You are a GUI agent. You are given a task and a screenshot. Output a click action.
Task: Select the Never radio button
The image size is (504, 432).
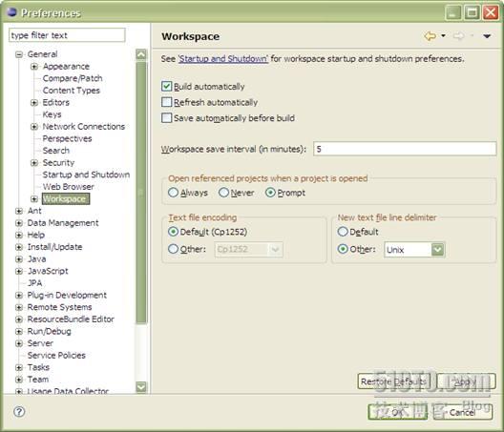(x=223, y=193)
